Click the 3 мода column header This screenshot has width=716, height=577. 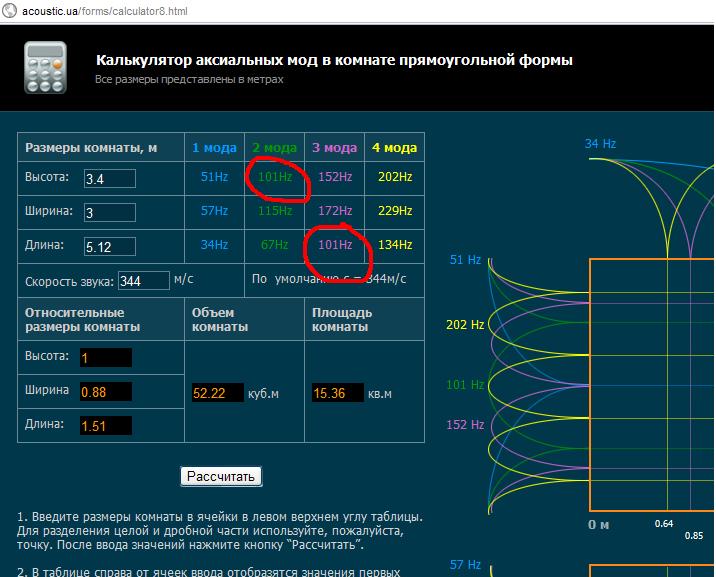[335, 148]
